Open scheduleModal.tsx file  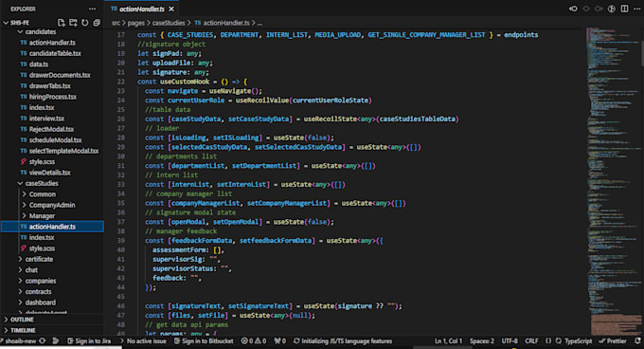55,139
